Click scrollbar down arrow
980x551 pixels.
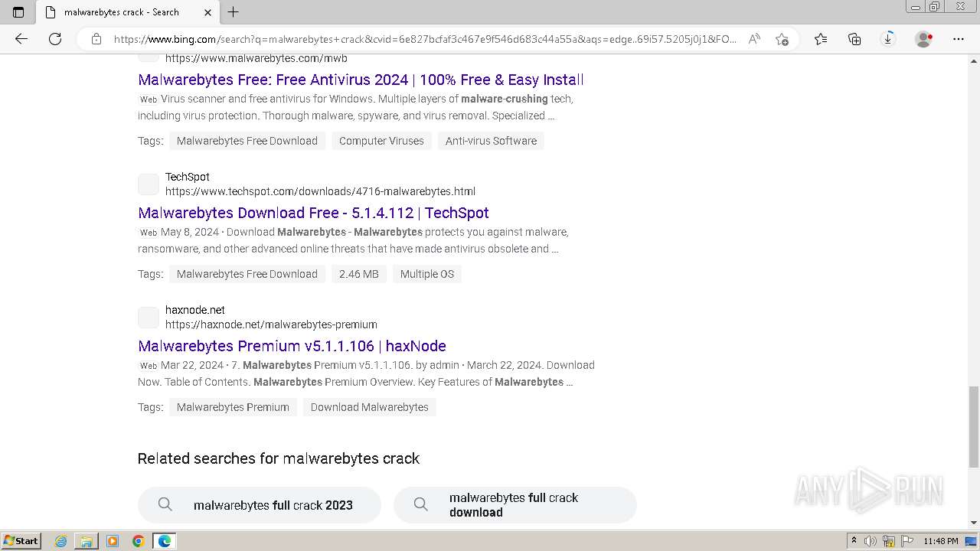[x=974, y=523]
